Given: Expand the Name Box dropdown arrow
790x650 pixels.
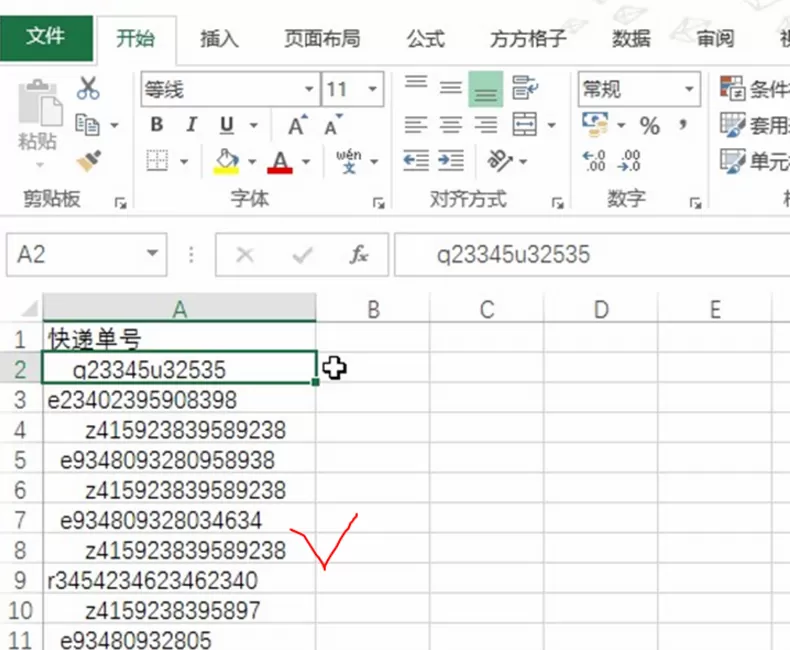Looking at the screenshot, I should click(152, 254).
